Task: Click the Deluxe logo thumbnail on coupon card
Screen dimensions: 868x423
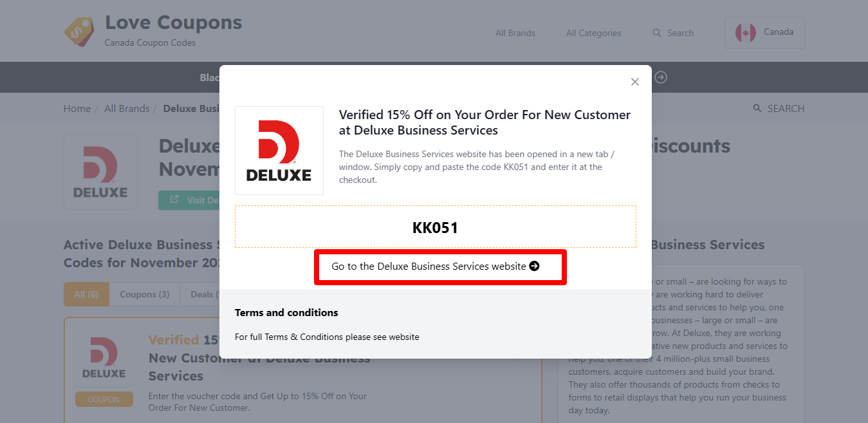Action: pyautogui.click(x=104, y=356)
